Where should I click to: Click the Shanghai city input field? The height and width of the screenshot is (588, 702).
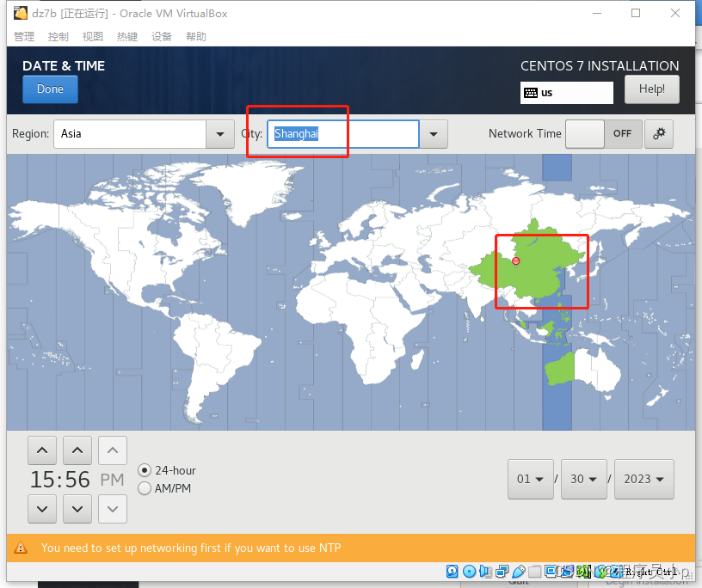(x=343, y=134)
